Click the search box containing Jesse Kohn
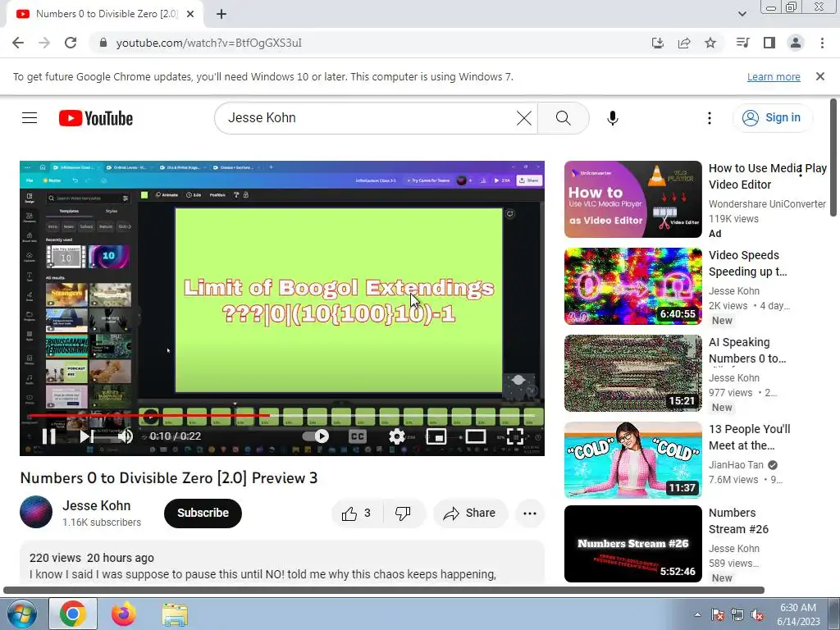The width and height of the screenshot is (840, 630). [370, 118]
